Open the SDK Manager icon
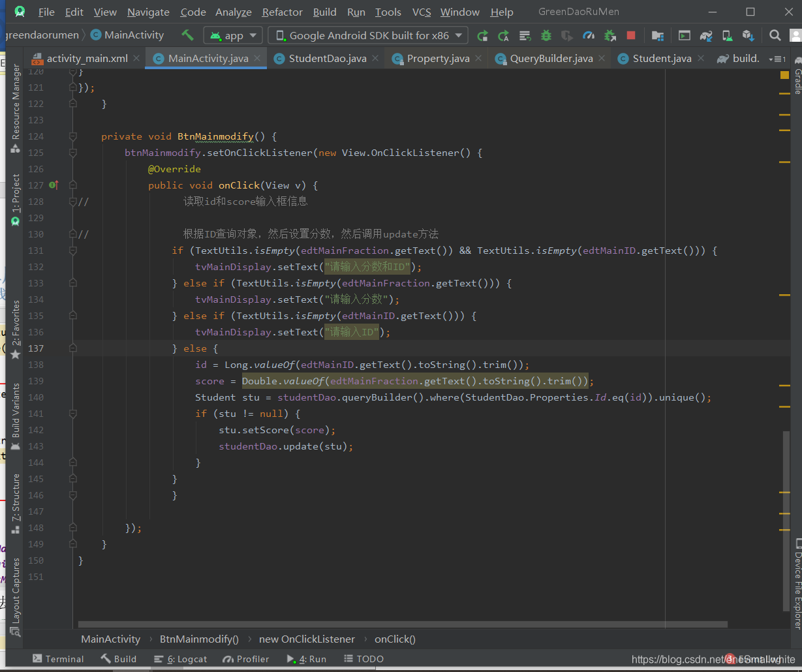The image size is (802, 672). [x=748, y=35]
